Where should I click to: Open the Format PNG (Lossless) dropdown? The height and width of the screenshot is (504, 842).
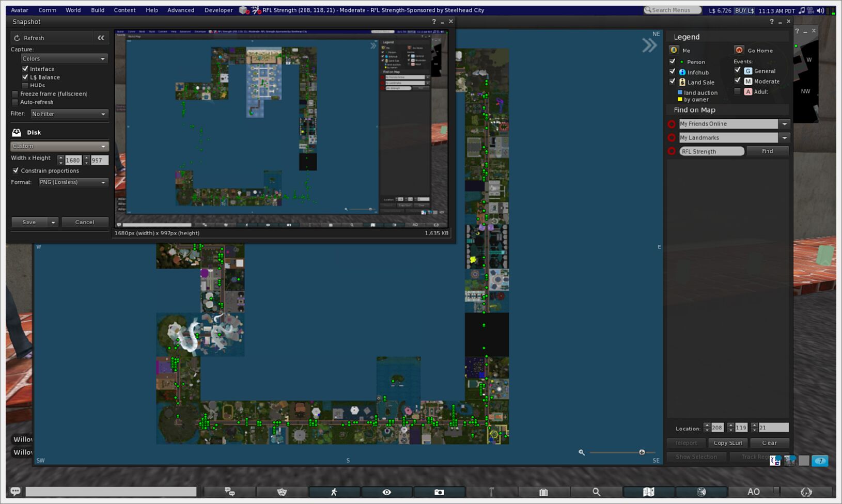coord(73,182)
